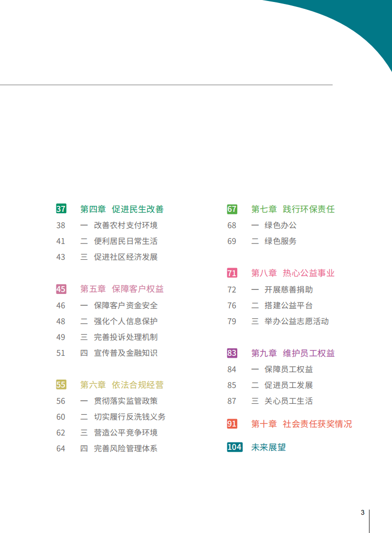Click page number 38

click(61, 225)
